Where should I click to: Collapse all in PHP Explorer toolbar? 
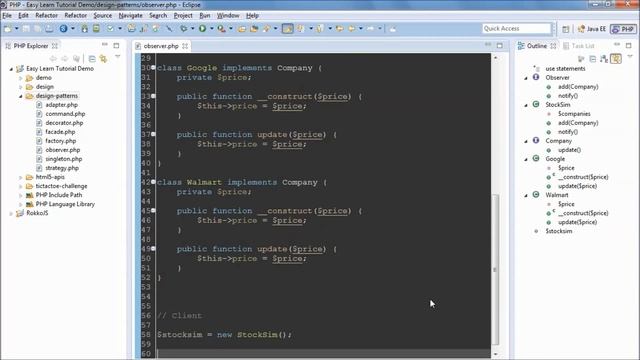coord(92,59)
